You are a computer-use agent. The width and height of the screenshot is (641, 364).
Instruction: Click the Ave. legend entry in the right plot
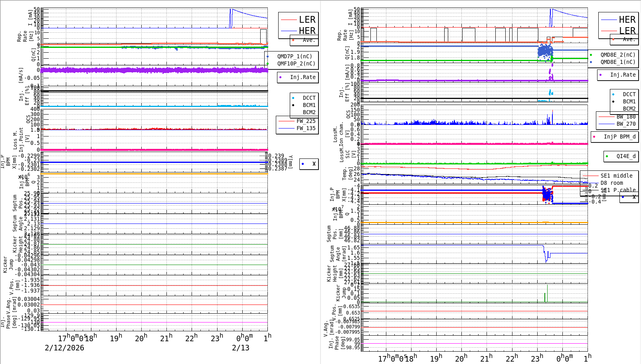629,39
